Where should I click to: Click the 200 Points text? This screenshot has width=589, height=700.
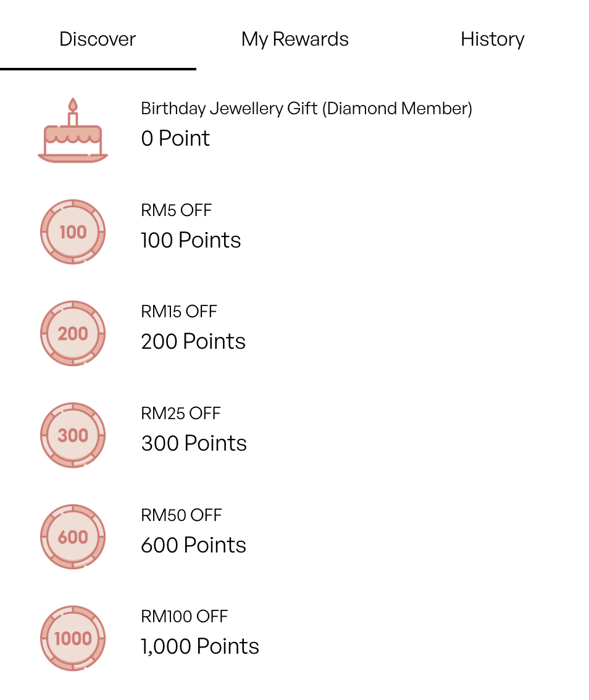[x=193, y=341]
